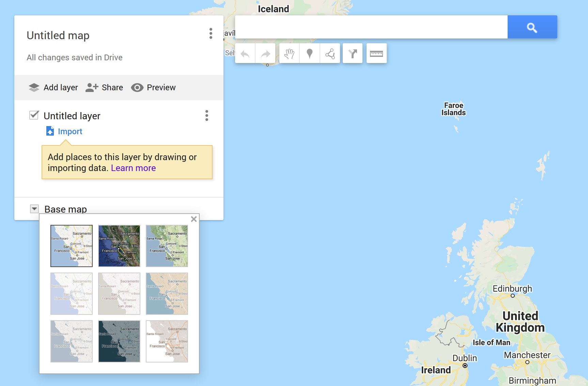
Task: Choose the dark teal base map thumbnail
Action: pyautogui.click(x=119, y=341)
